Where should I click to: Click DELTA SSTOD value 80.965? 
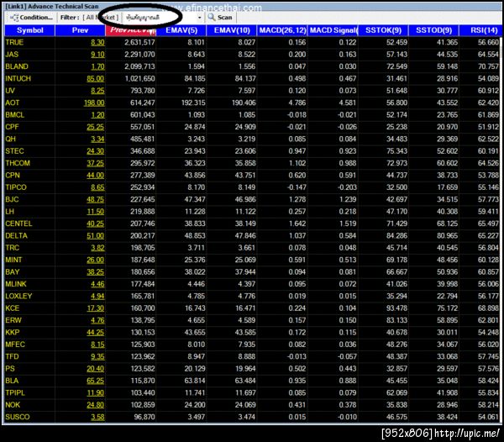pyautogui.click(x=447, y=236)
